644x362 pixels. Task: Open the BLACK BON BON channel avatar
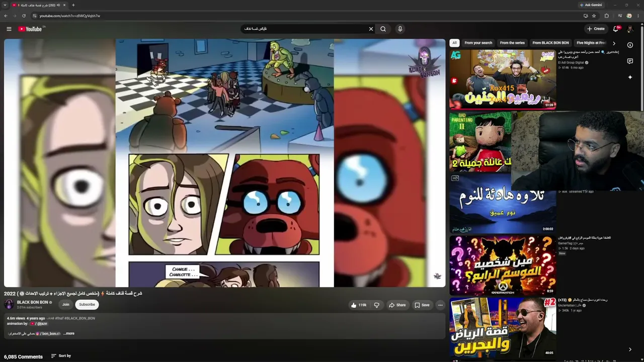coord(9,304)
